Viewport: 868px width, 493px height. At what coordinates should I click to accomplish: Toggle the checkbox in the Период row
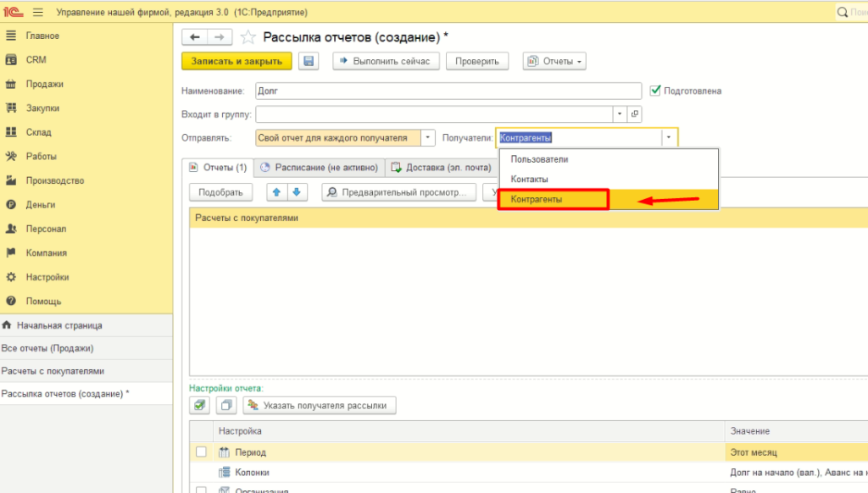[x=201, y=452]
